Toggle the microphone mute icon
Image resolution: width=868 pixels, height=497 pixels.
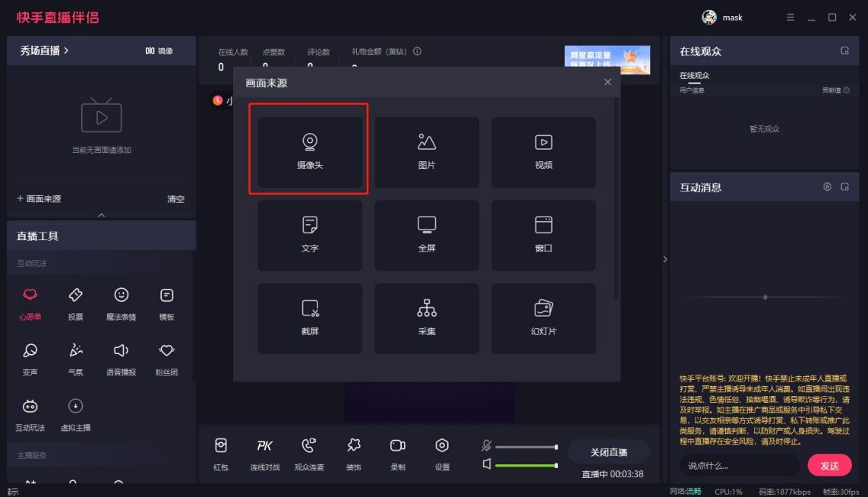pos(487,445)
